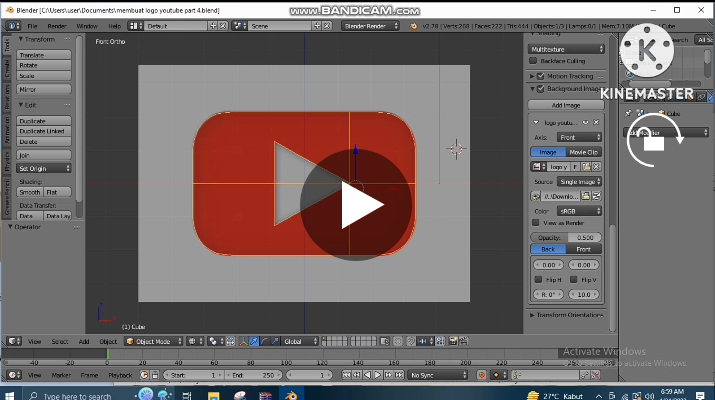This screenshot has height=400, width=715.
Task: Click the Translate button
Action: pos(44,55)
